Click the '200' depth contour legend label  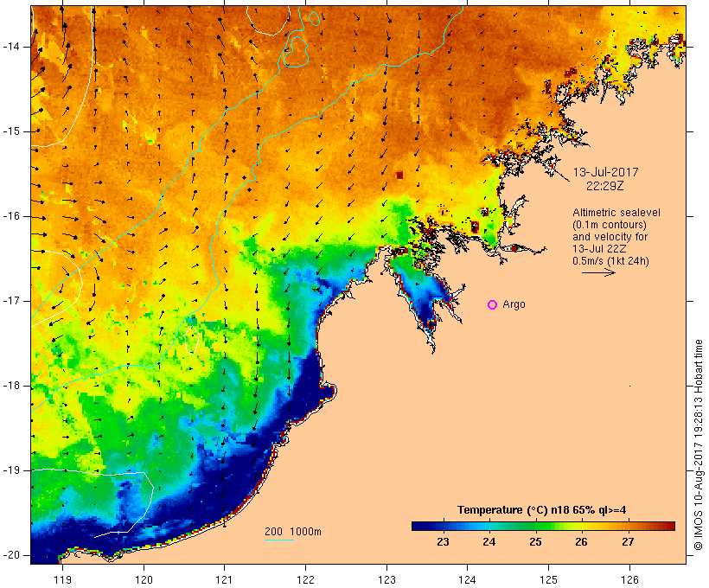pos(273,532)
